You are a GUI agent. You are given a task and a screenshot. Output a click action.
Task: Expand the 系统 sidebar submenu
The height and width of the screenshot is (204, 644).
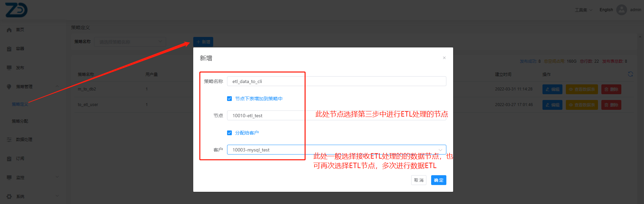(x=57, y=196)
